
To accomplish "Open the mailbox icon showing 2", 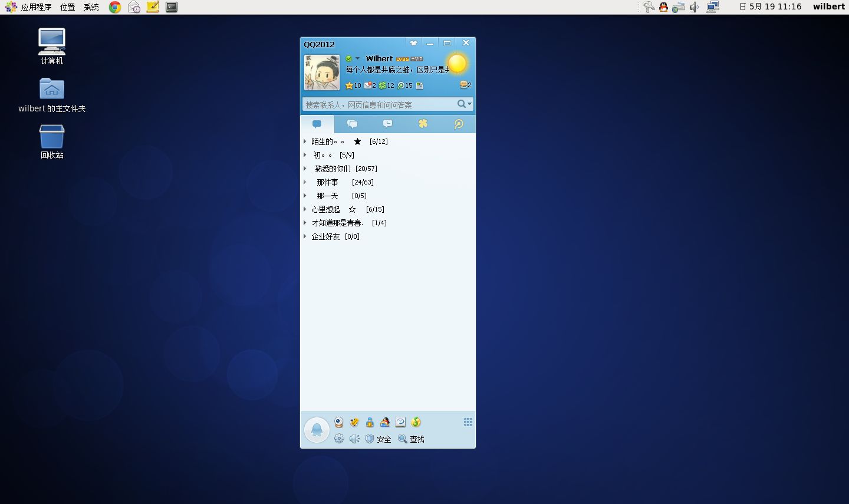I will click(x=370, y=85).
